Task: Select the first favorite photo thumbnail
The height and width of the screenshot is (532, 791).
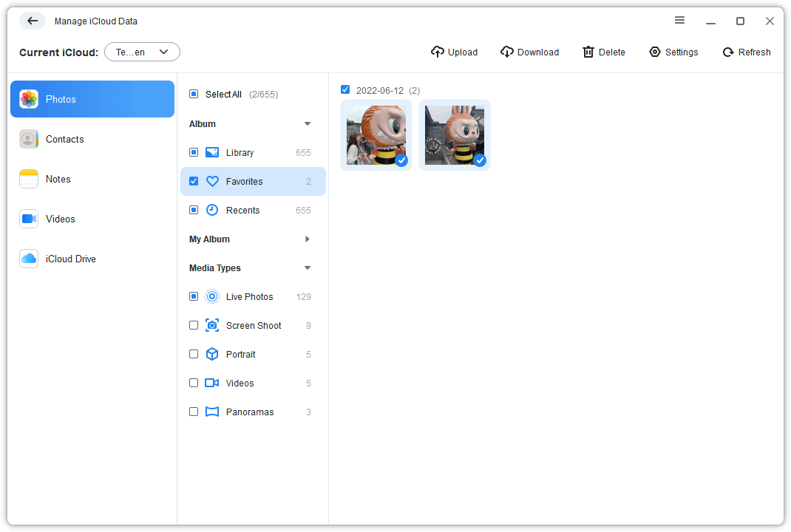Action: (x=376, y=135)
